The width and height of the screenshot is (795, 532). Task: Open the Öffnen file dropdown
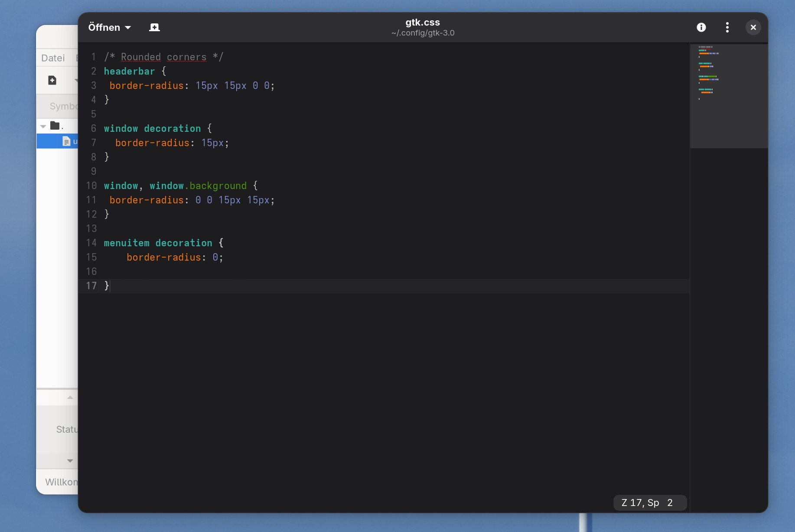[x=109, y=27]
